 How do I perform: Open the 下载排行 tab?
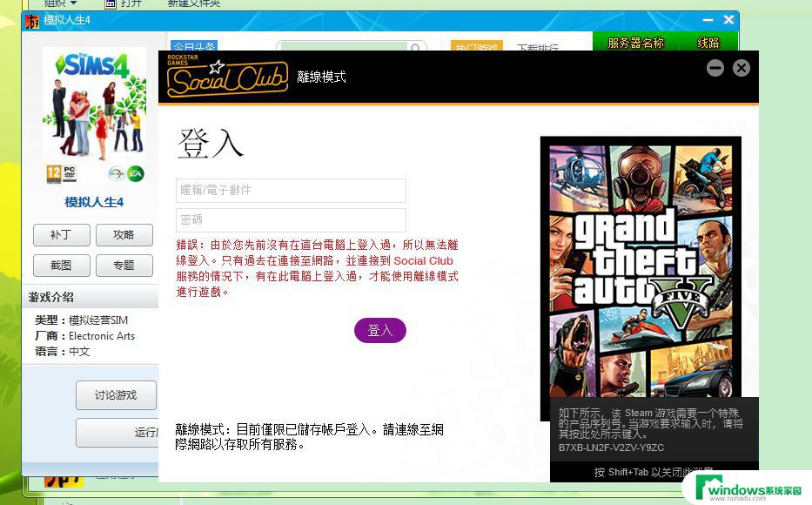pyautogui.click(x=538, y=47)
